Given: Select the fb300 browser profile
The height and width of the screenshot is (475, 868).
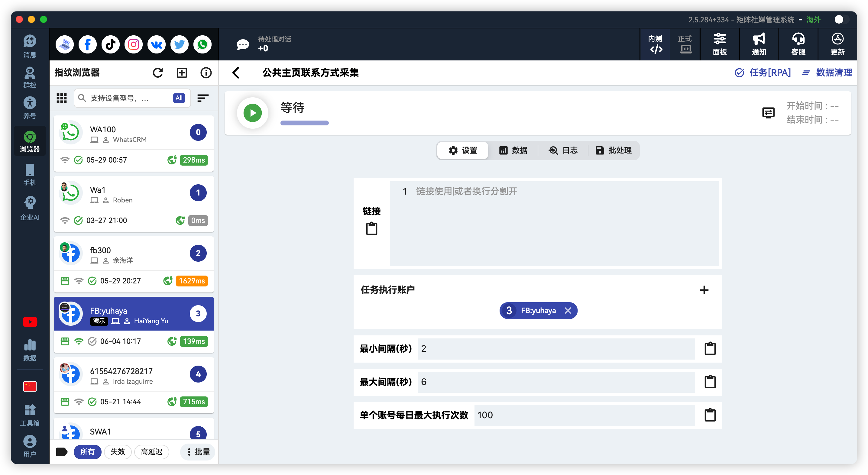Looking at the screenshot, I should pyautogui.click(x=134, y=264).
